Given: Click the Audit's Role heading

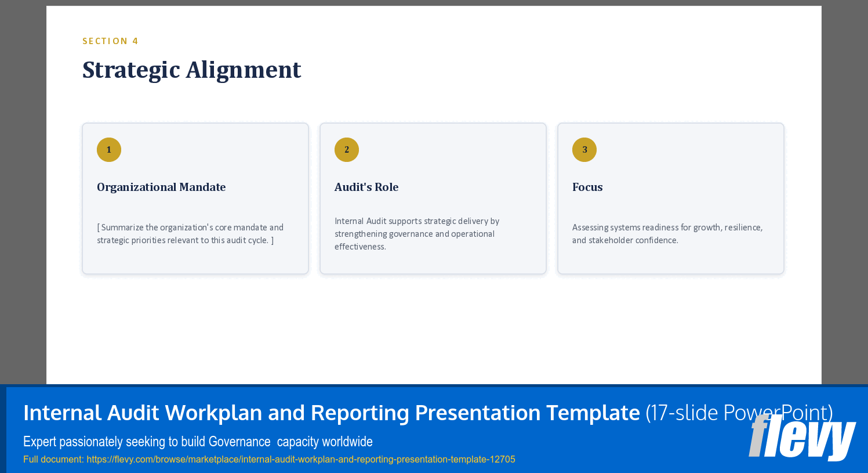Looking at the screenshot, I should coord(366,187).
